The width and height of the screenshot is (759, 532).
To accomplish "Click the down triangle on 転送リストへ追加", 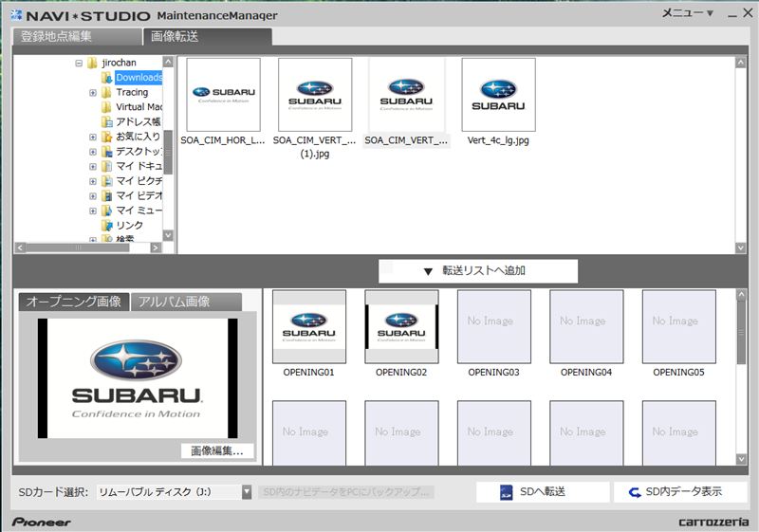I will 428,272.
